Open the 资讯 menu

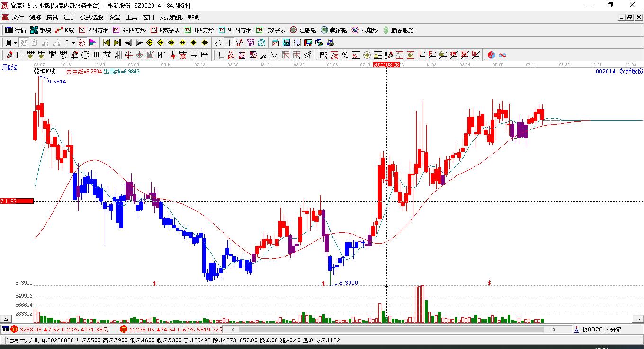pyautogui.click(x=52, y=18)
